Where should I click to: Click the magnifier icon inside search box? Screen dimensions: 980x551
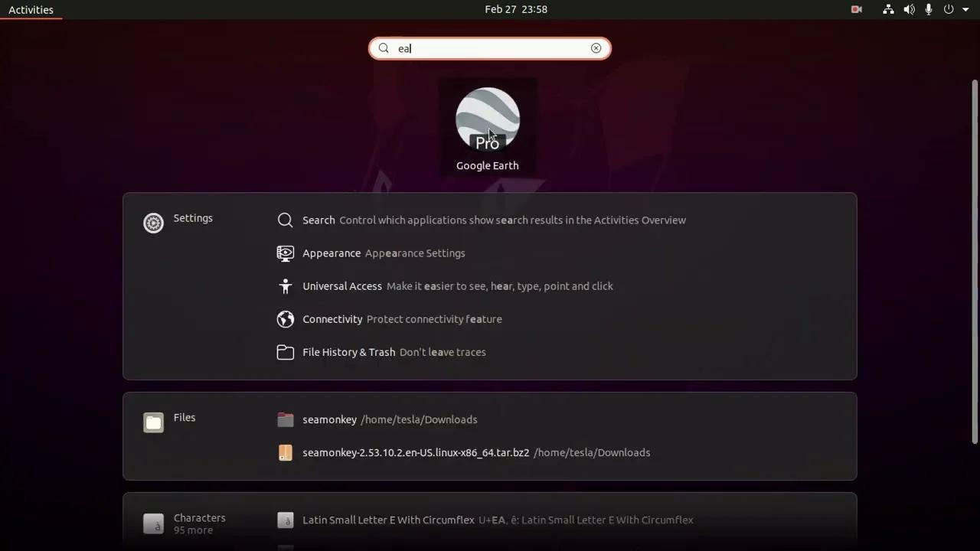pyautogui.click(x=384, y=48)
